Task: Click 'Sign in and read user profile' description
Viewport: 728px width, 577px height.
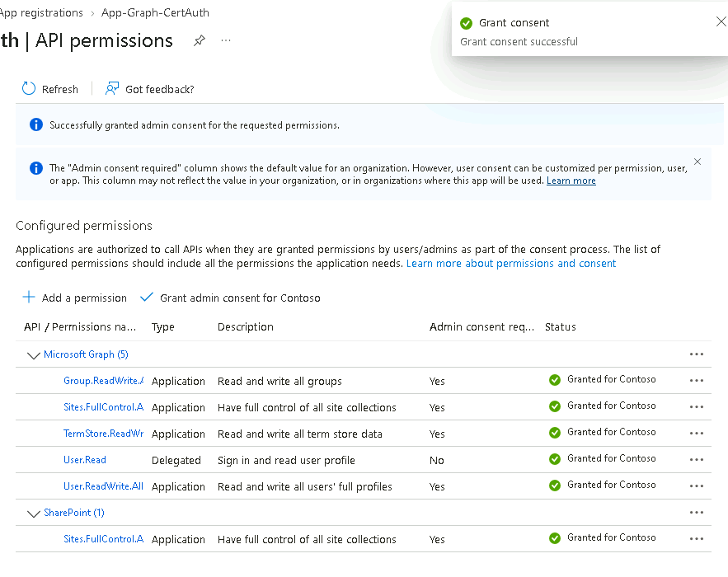Action: pyautogui.click(x=286, y=460)
